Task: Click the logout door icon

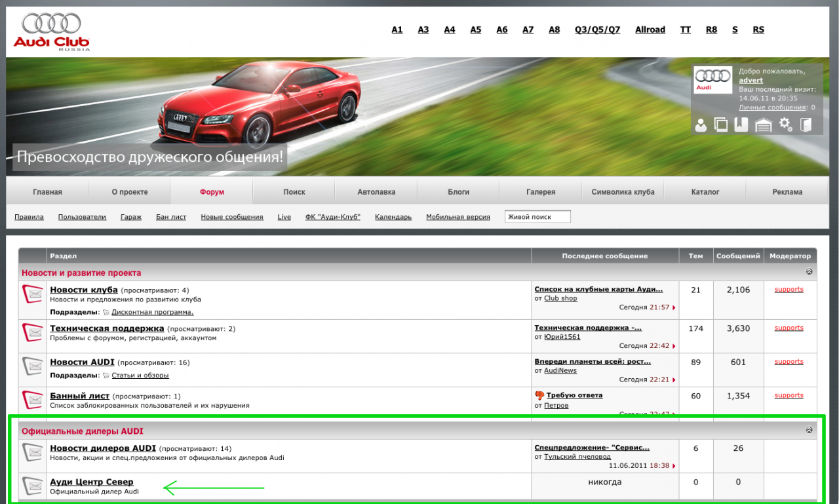Action: 806,125
